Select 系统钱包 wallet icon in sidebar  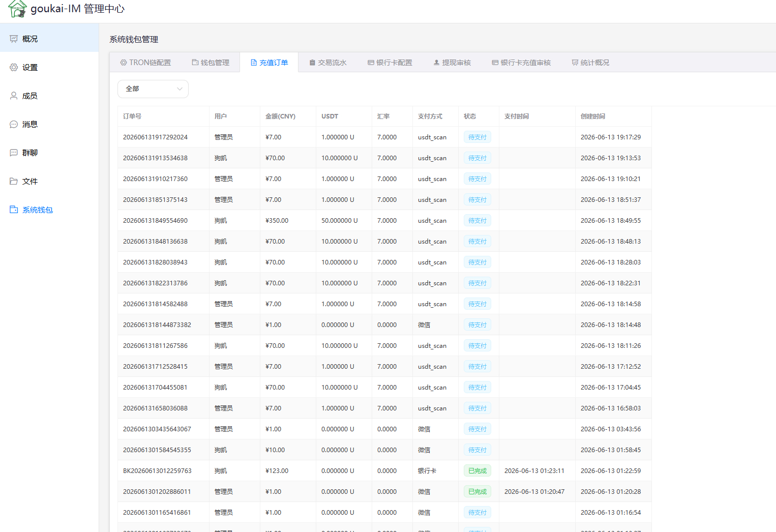14,210
